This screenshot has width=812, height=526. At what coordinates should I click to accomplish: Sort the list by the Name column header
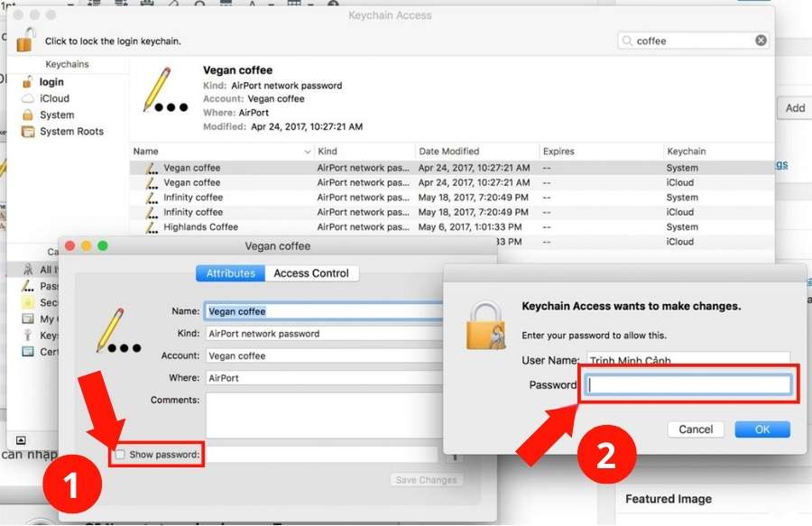pyautogui.click(x=217, y=152)
